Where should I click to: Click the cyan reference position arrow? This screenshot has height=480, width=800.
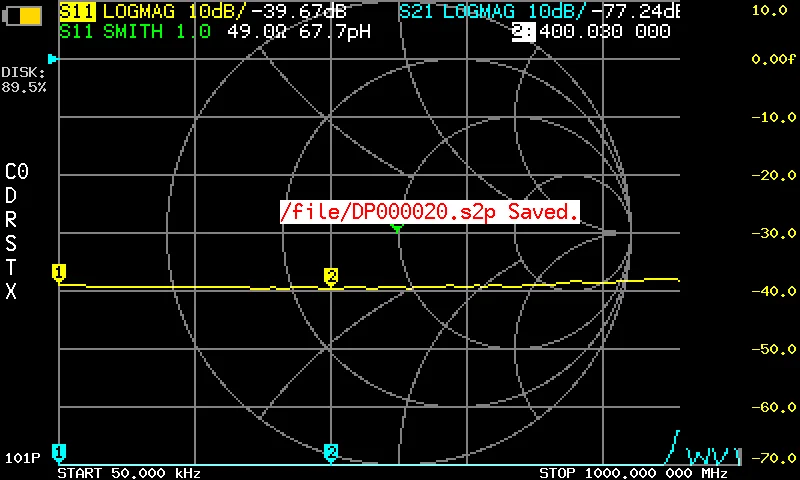53,59
